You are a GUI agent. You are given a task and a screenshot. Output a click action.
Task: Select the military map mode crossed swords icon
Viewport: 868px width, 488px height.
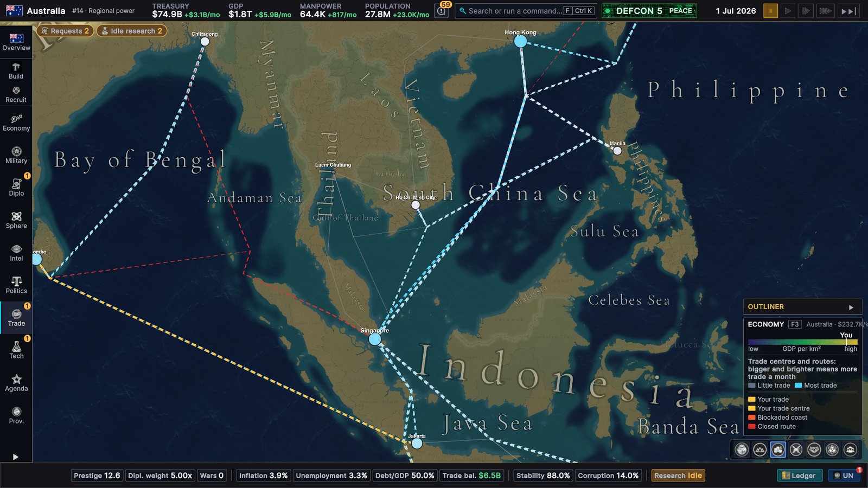click(x=796, y=450)
